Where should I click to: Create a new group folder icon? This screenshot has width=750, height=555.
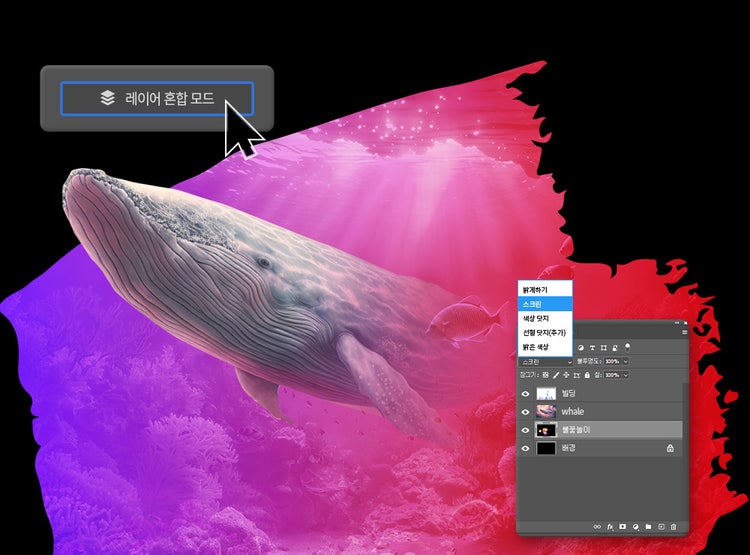(x=649, y=527)
